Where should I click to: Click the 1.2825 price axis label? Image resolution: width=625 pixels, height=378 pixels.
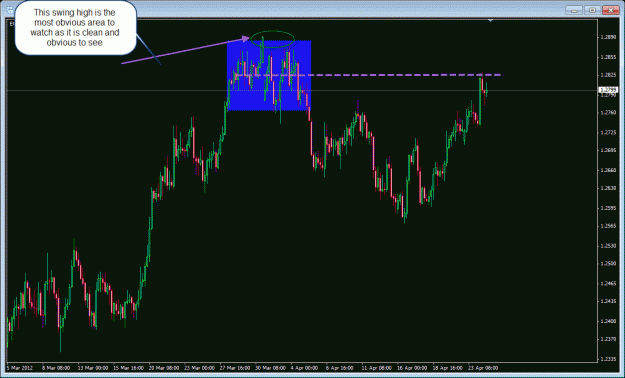(x=608, y=75)
